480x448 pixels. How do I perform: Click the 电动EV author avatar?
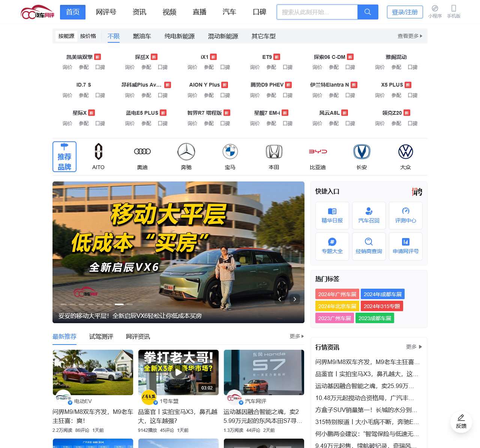(63, 398)
